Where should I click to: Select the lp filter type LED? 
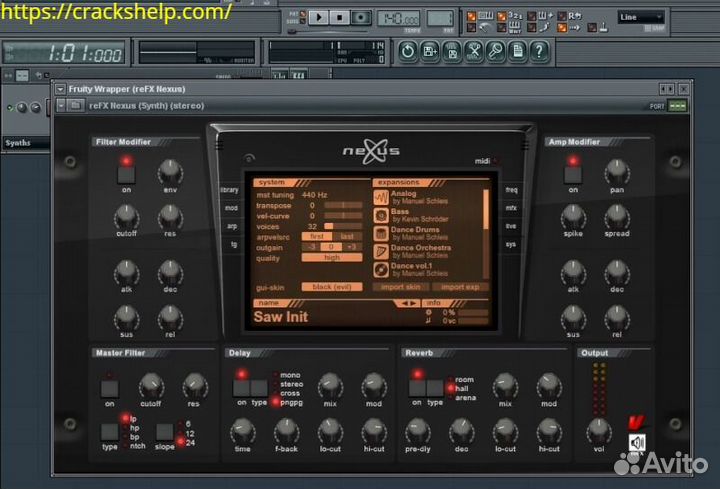click(125, 419)
